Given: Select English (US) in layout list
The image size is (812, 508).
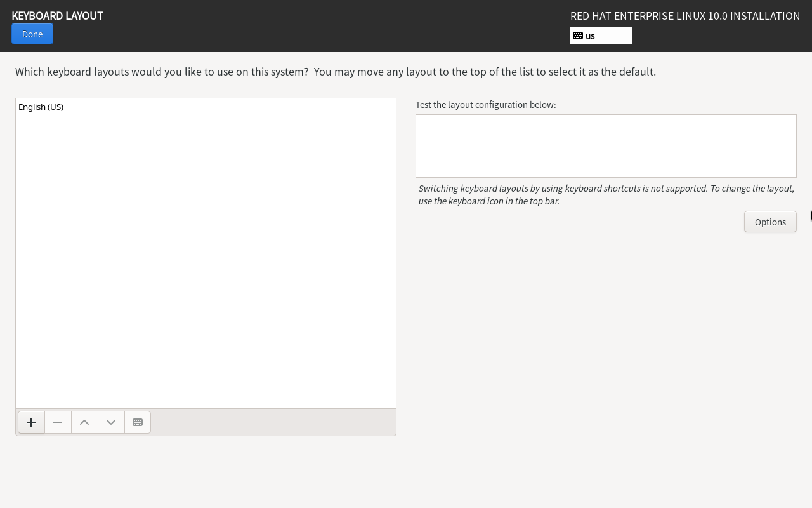Looking at the screenshot, I should pos(206,107).
